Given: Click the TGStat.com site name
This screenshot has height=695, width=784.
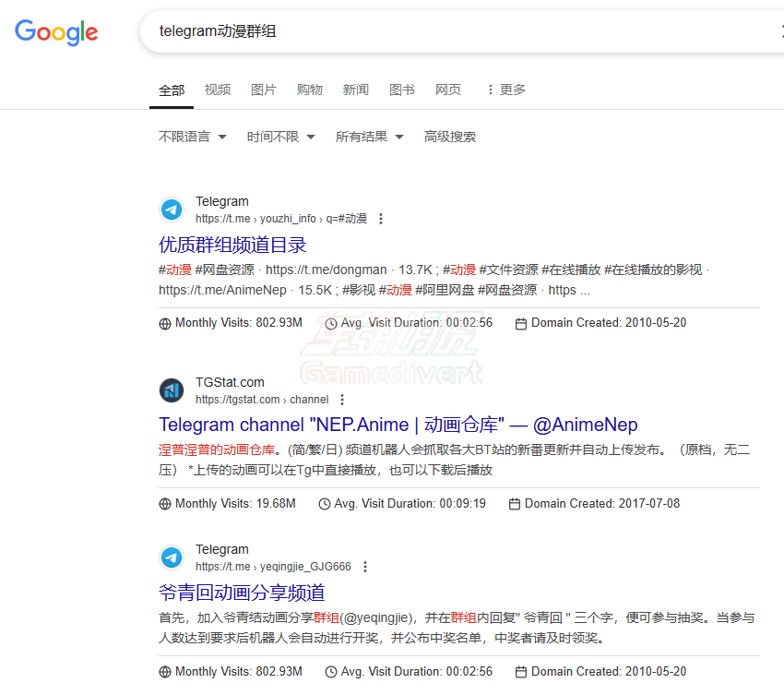Looking at the screenshot, I should click(x=230, y=382).
